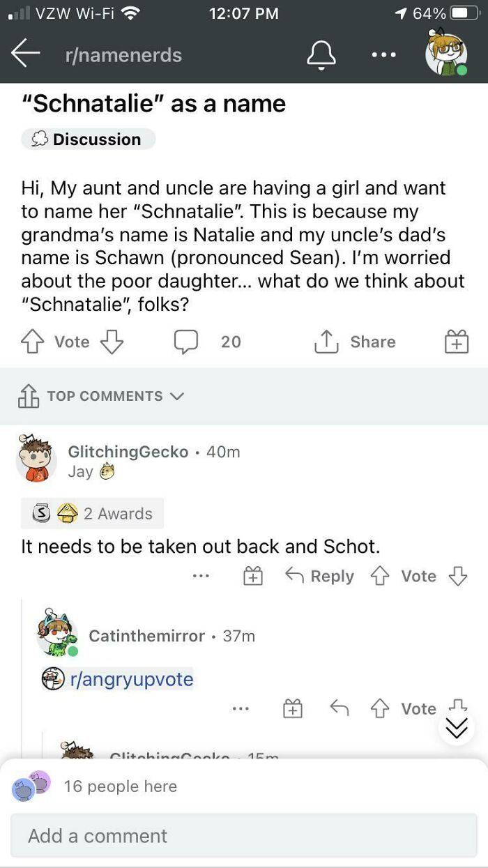Open the r/namenerds subreddit title
The height and width of the screenshot is (868, 488).
(123, 55)
